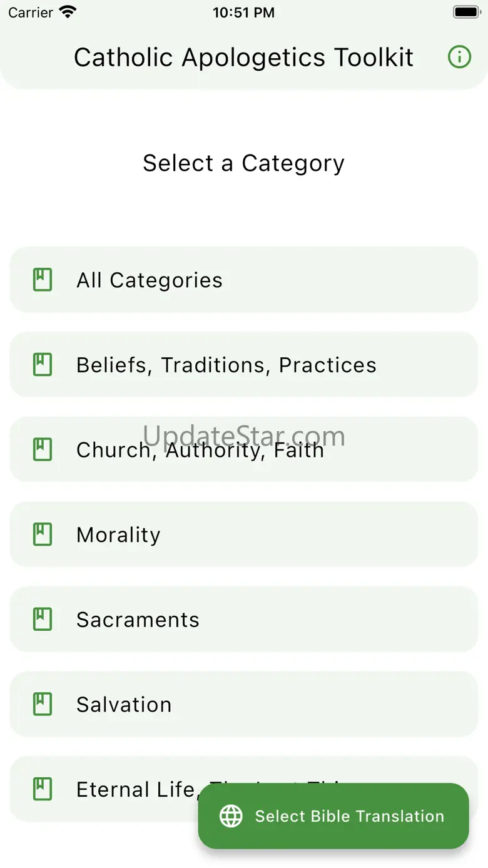
Task: Tap the info icon in header
Action: point(459,58)
